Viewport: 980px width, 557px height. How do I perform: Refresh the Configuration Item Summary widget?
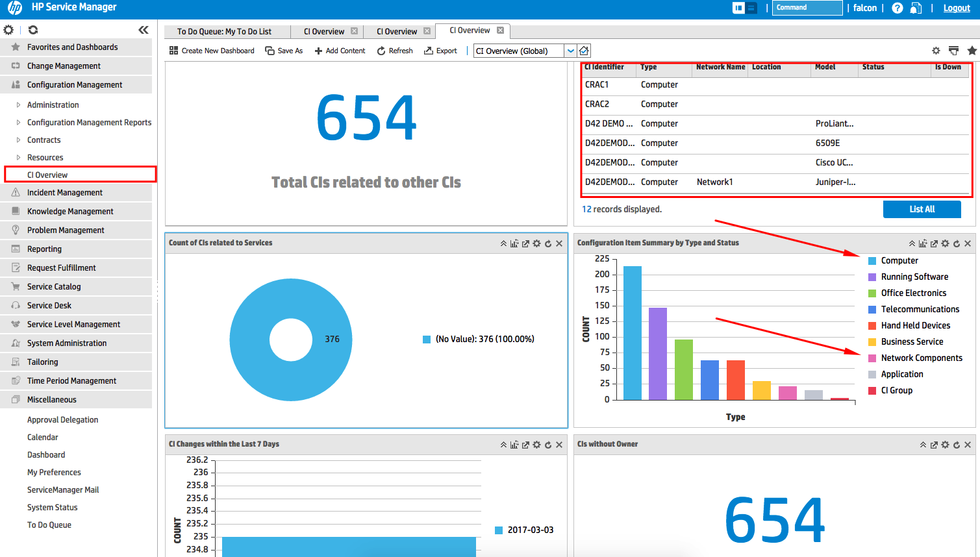tap(956, 243)
